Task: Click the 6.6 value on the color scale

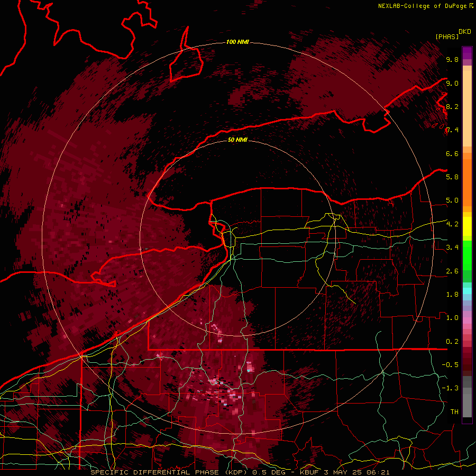Action: [x=452, y=153]
